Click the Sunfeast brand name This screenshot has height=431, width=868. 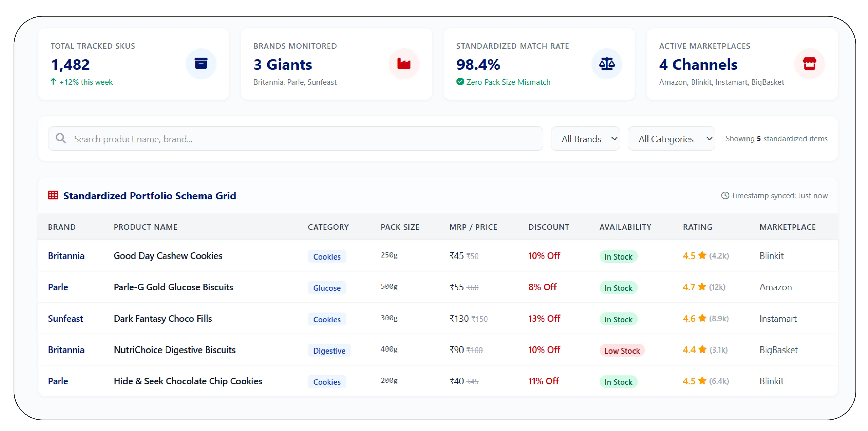coord(65,319)
